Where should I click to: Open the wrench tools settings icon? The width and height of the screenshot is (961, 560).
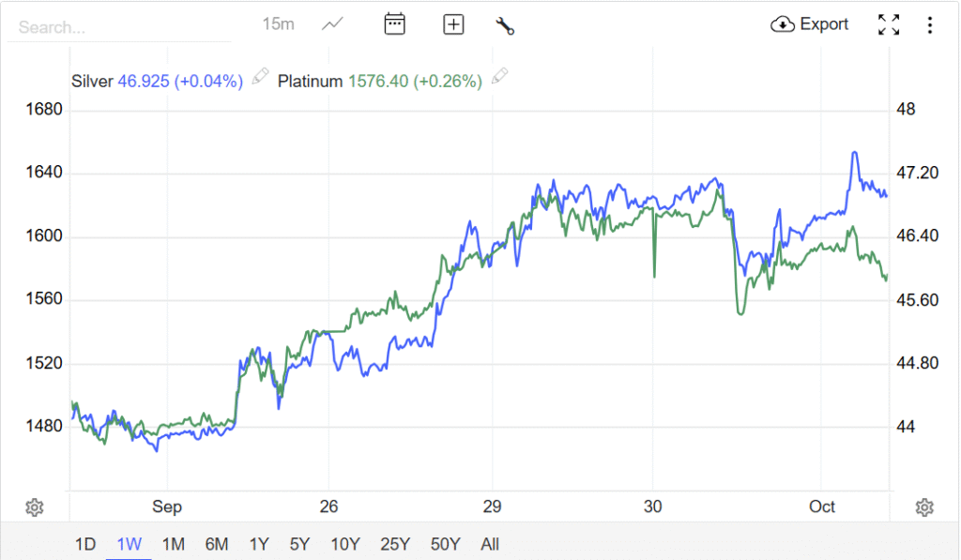click(x=505, y=25)
